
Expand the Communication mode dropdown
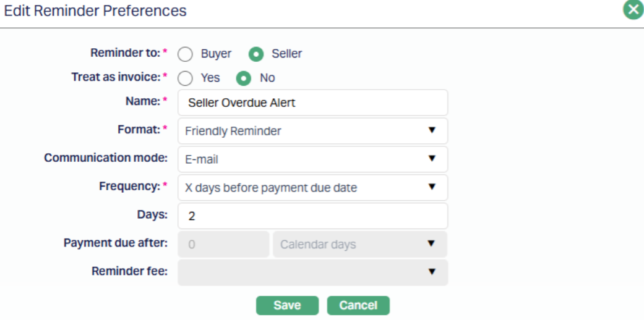pos(312,159)
